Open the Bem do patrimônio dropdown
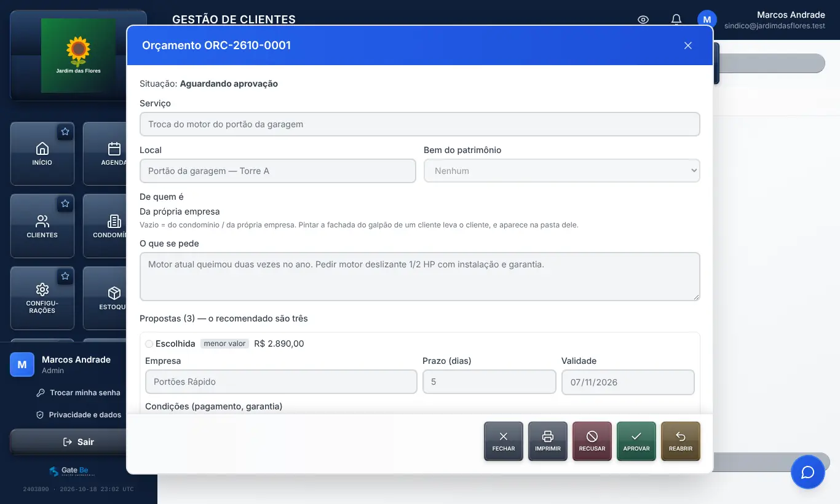840x504 pixels. (562, 171)
